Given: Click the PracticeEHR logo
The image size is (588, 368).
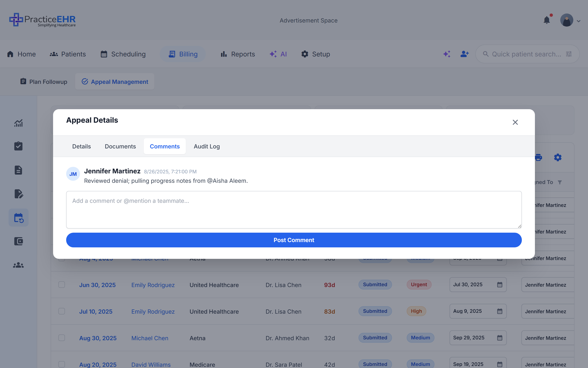Looking at the screenshot, I should tap(42, 20).
